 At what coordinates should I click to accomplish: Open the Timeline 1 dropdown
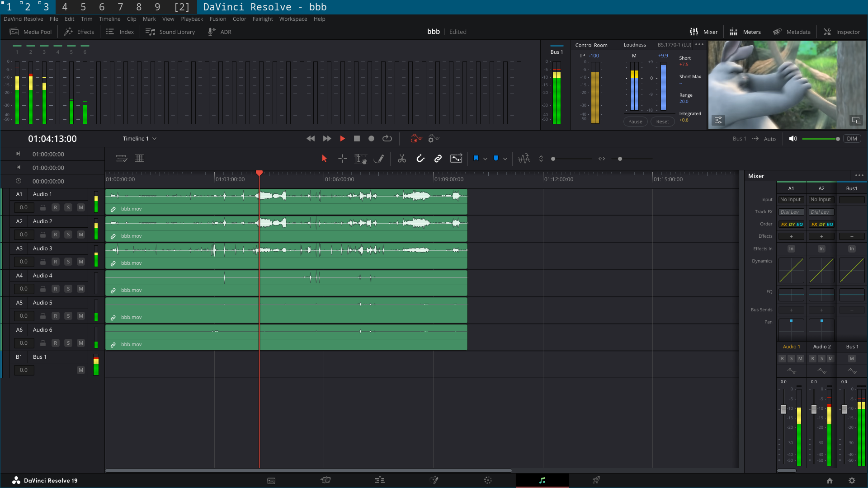140,139
